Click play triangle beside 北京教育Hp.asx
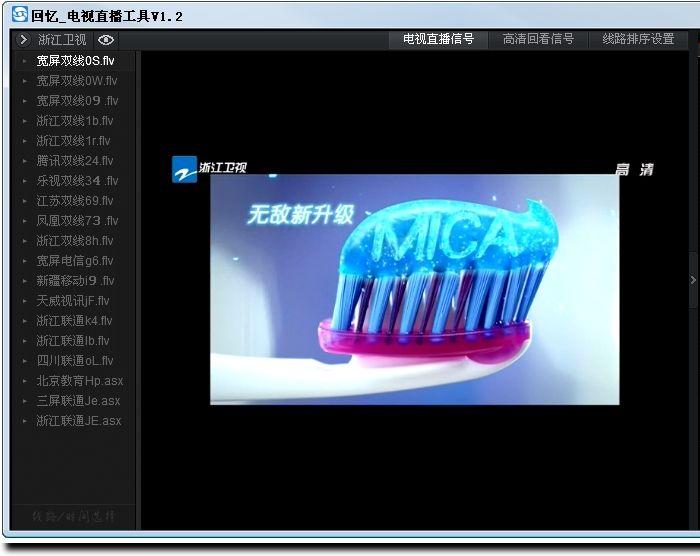700x556 pixels. 25,381
